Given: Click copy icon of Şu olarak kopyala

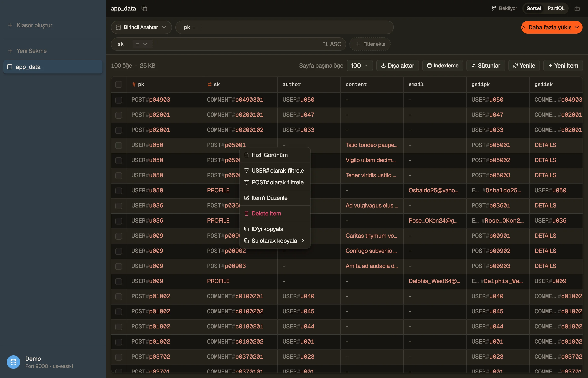Looking at the screenshot, I should pyautogui.click(x=246, y=241).
